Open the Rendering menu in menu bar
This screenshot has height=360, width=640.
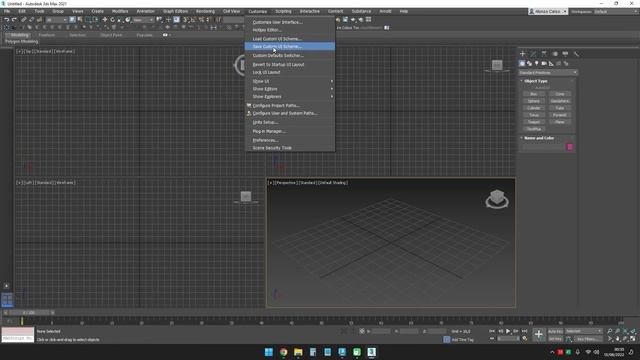(205, 11)
